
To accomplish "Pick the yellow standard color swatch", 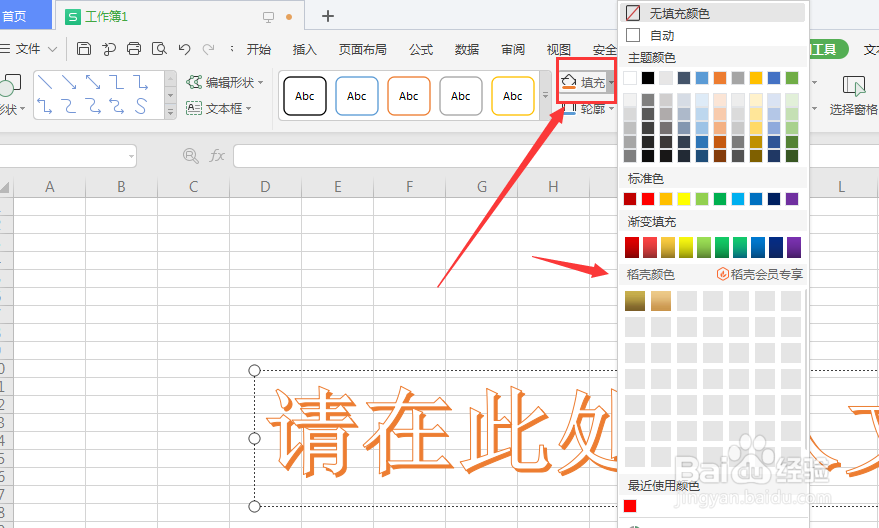I will click(x=684, y=198).
